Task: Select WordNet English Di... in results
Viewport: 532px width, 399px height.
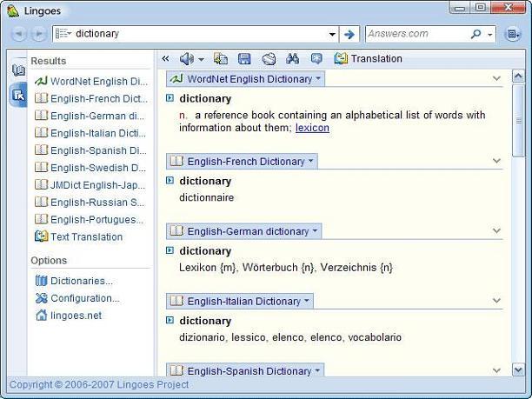Action: coord(91,81)
